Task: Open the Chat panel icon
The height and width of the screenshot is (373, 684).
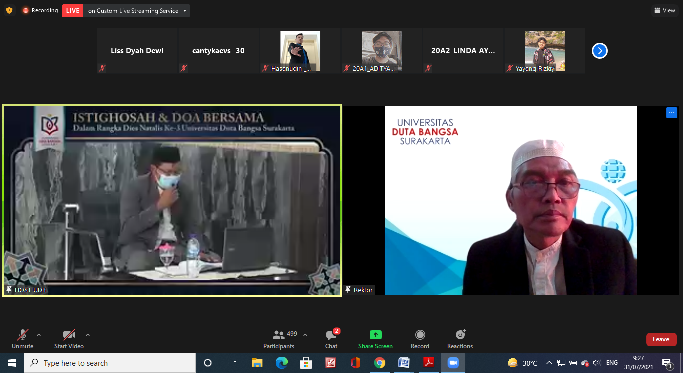Action: coord(331,335)
